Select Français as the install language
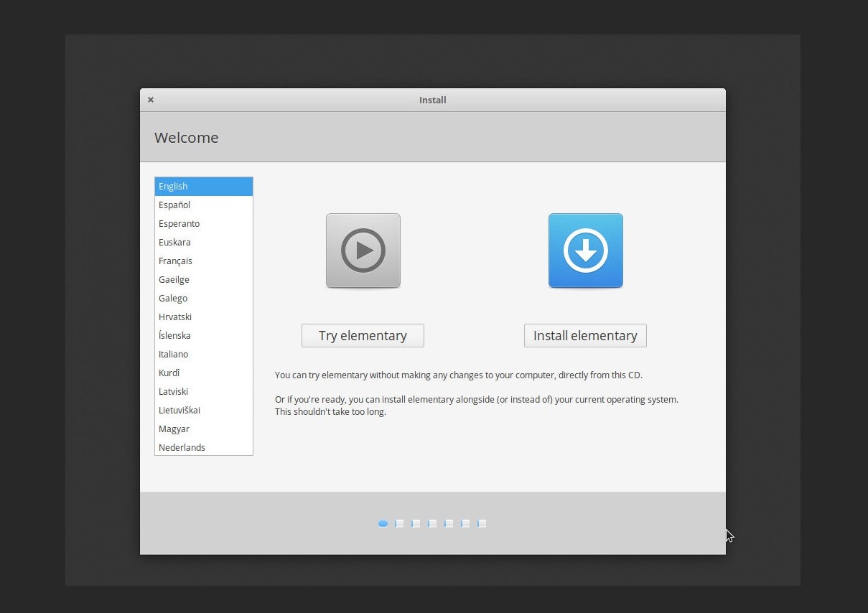Viewport: 868px width, 613px height. click(204, 261)
